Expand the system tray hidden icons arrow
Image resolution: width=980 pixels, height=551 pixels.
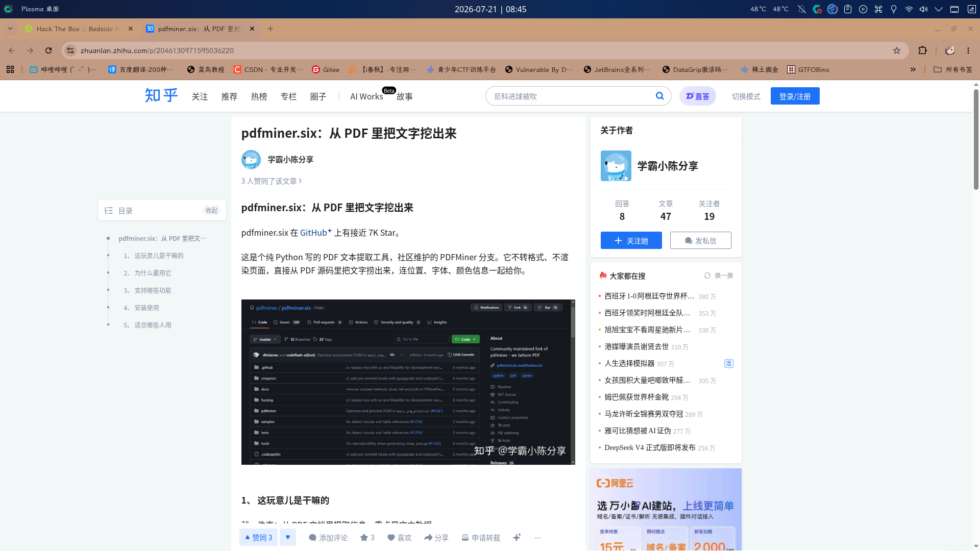tap(939, 9)
